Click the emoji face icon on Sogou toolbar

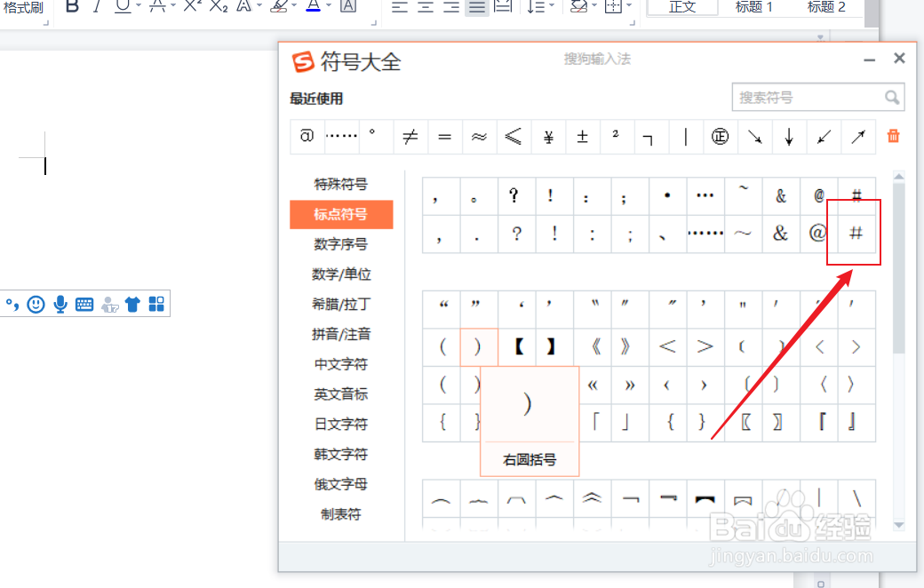(36, 304)
